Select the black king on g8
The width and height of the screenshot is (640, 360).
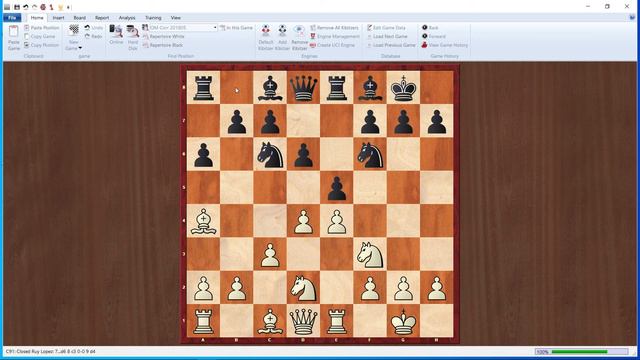403,87
